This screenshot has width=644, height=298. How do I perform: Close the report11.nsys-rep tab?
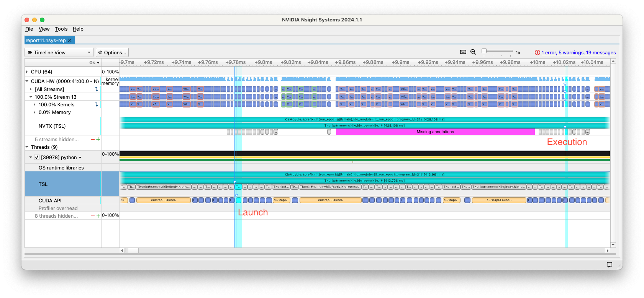(70, 40)
